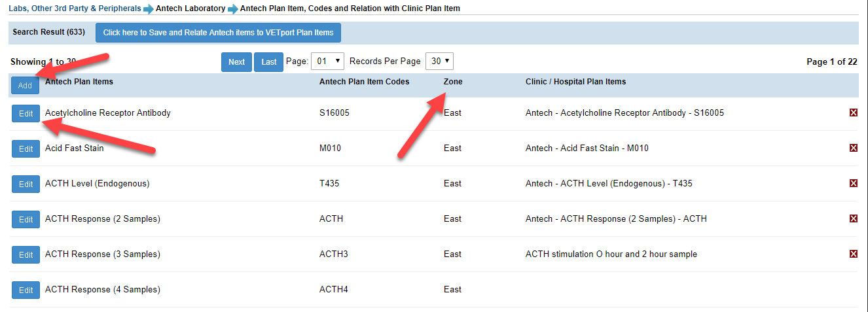
Task: Click East zone in ACTH Response (4 Samples) row
Action: pos(452,289)
